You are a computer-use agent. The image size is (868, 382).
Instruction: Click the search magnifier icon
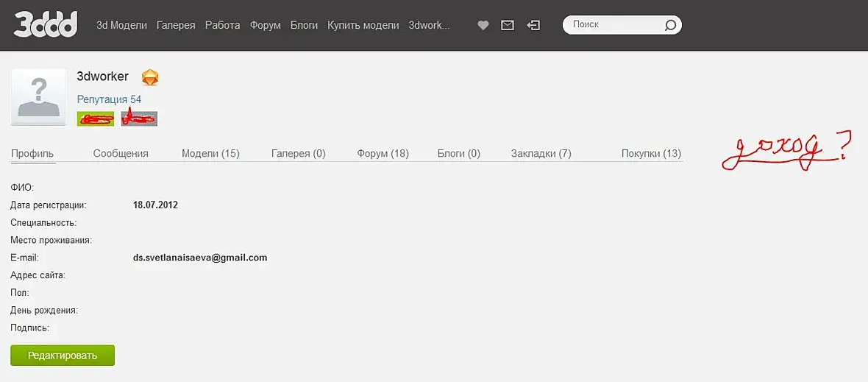click(669, 26)
